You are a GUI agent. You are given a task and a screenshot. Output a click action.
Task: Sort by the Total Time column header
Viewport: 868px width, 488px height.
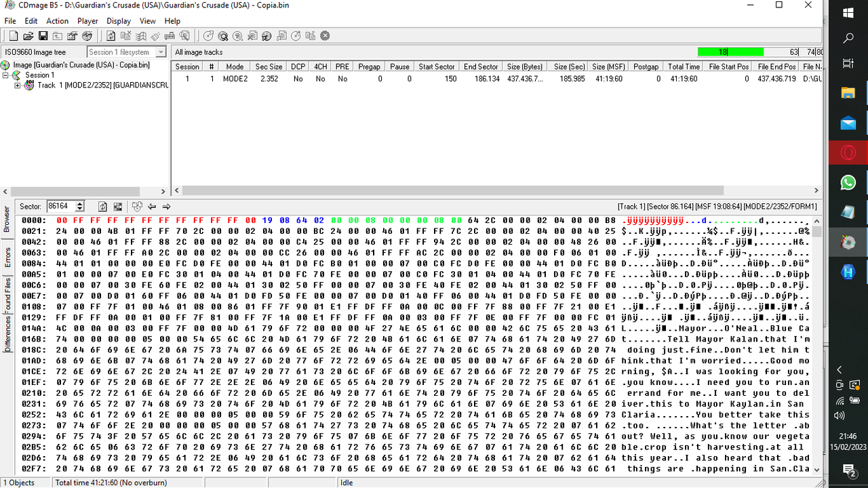[x=684, y=67]
